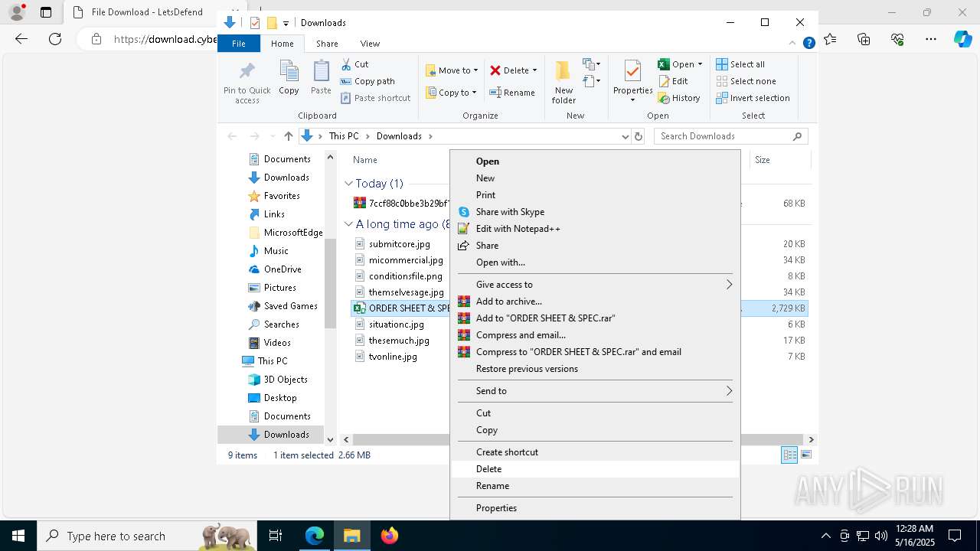Viewport: 980px width, 551px height.
Task: Click the Up one level arrow
Action: click(288, 136)
